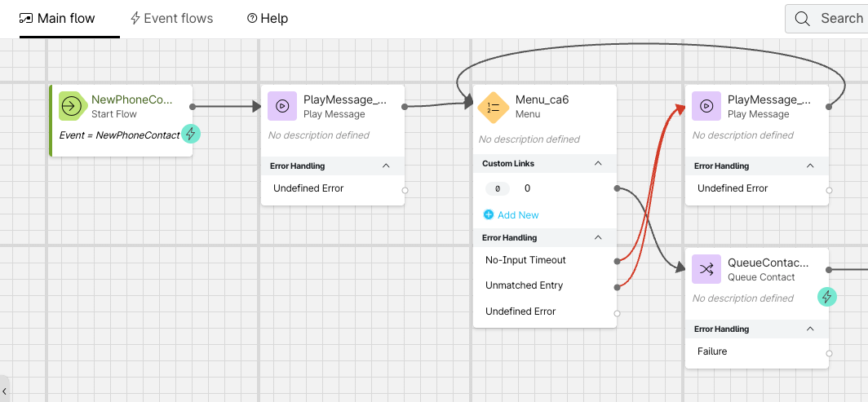
Task: Collapse Error Handling on Queue Contact node
Action: [x=810, y=329]
